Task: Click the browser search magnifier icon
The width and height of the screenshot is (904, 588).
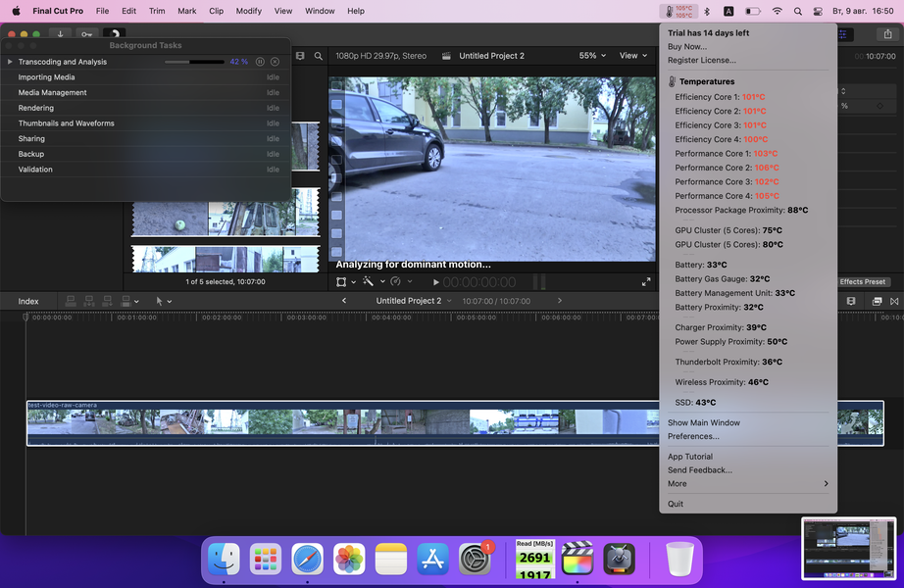Action: click(319, 57)
